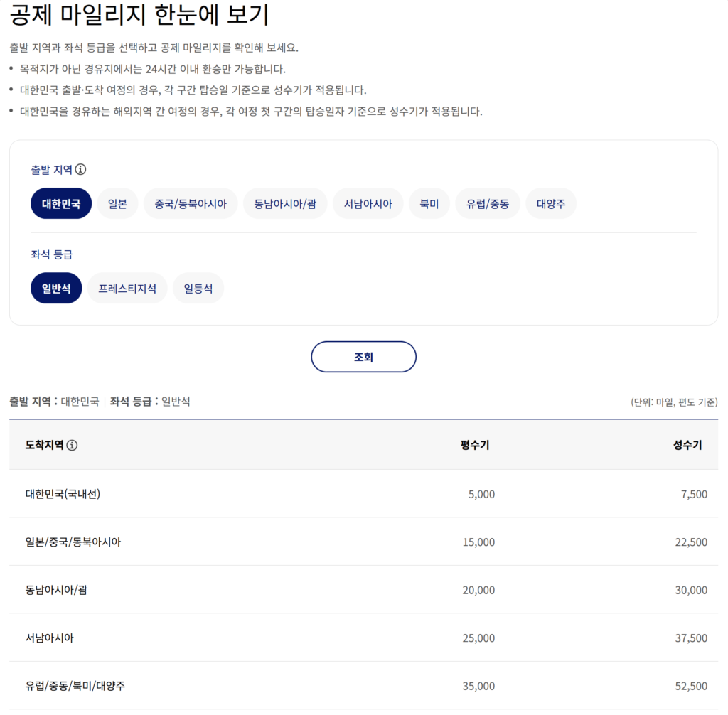The height and width of the screenshot is (715, 728).
Task: Select 중국/동북아시아 departure region
Action: pos(191,203)
